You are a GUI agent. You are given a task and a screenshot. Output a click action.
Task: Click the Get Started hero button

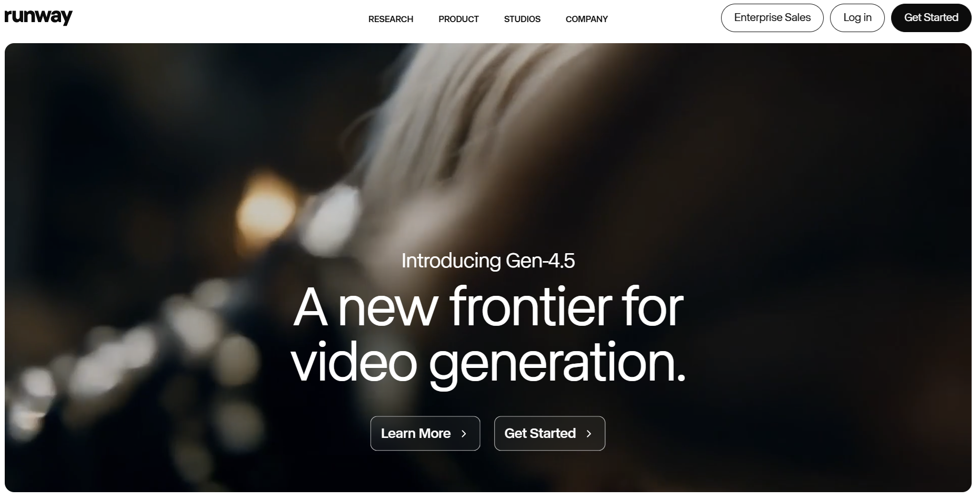coord(549,433)
